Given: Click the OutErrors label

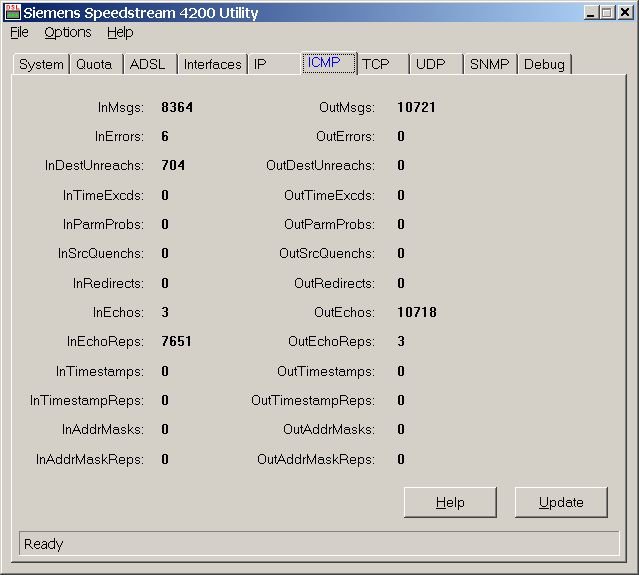Looking at the screenshot, I should coord(346,136).
